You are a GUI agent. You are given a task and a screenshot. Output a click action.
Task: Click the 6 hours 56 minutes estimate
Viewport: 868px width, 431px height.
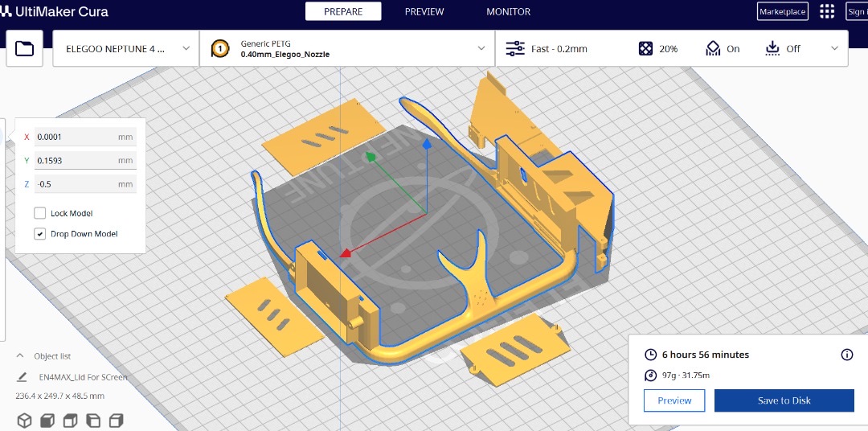pos(706,355)
